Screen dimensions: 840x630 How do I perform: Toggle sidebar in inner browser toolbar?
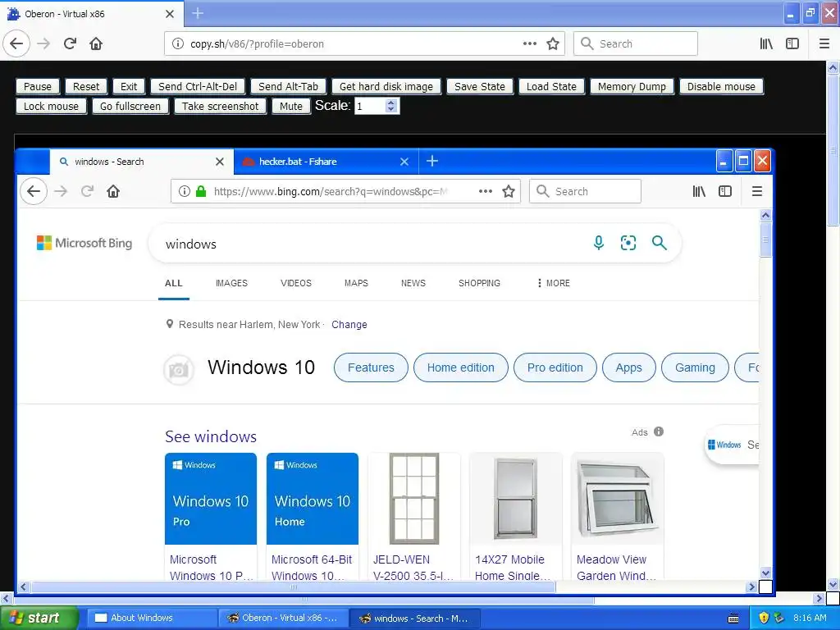[x=725, y=191]
